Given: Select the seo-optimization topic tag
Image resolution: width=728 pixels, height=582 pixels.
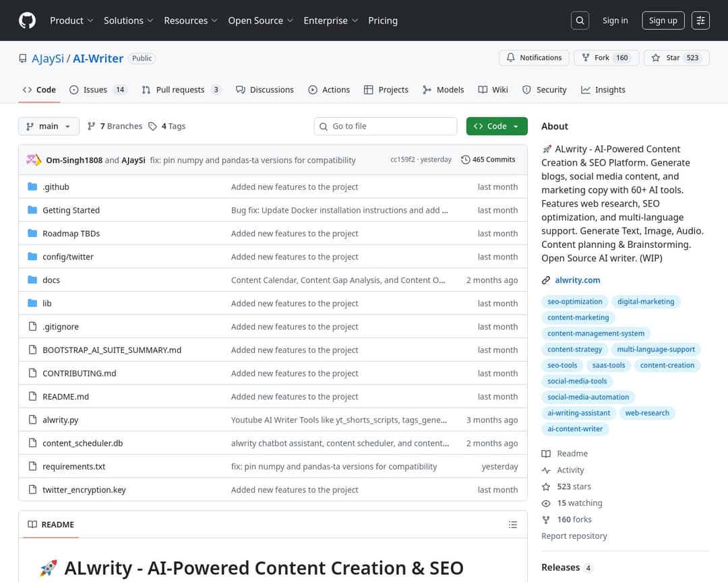Looking at the screenshot, I should pyautogui.click(x=575, y=302).
